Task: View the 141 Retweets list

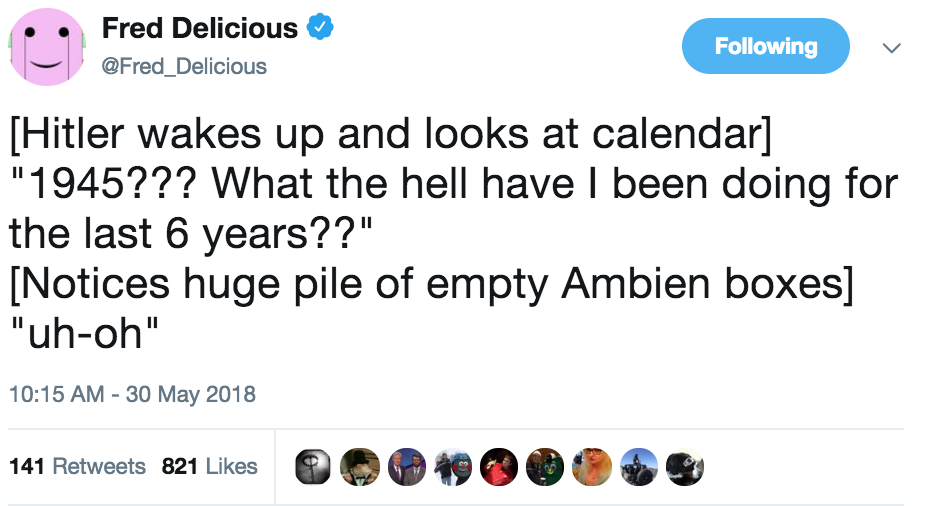Action: click(77, 466)
